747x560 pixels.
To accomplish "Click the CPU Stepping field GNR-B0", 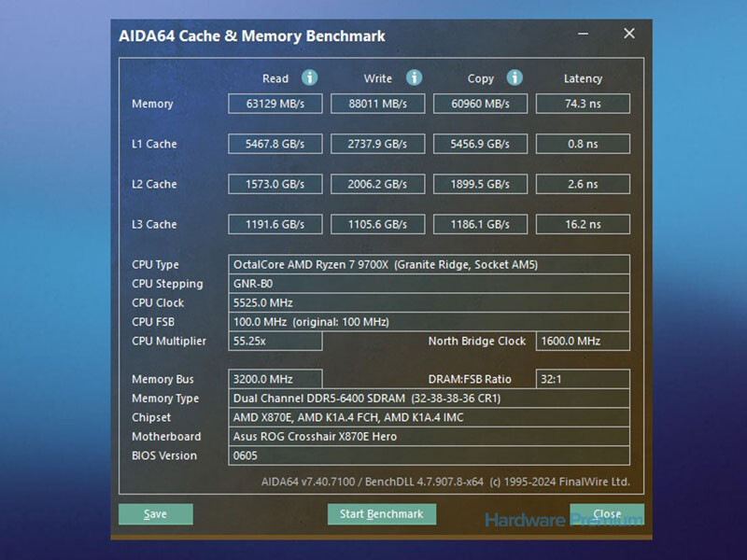I will pos(430,284).
